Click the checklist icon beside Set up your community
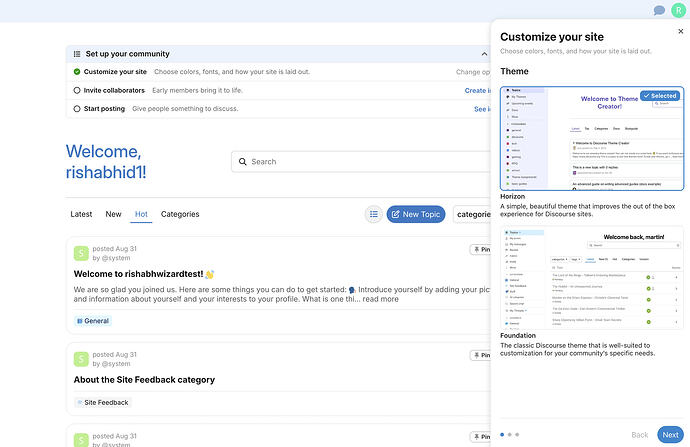Image resolution: width=690 pixels, height=447 pixels. click(x=77, y=54)
